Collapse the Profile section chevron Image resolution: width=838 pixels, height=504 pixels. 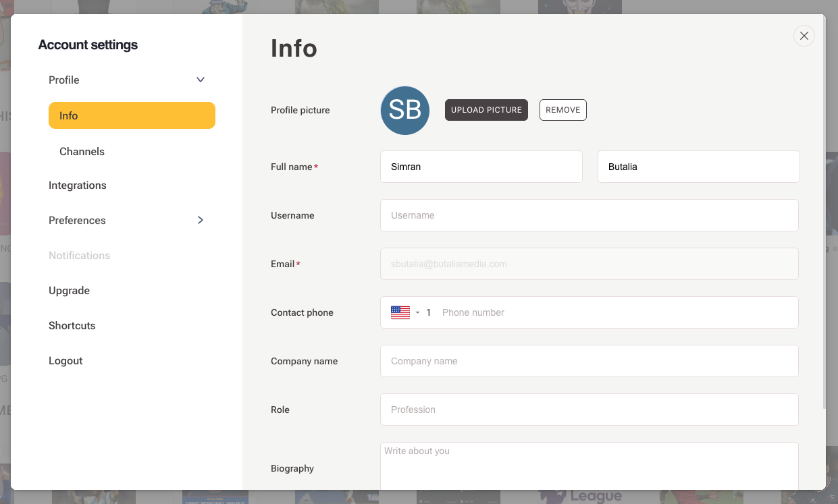201,80
